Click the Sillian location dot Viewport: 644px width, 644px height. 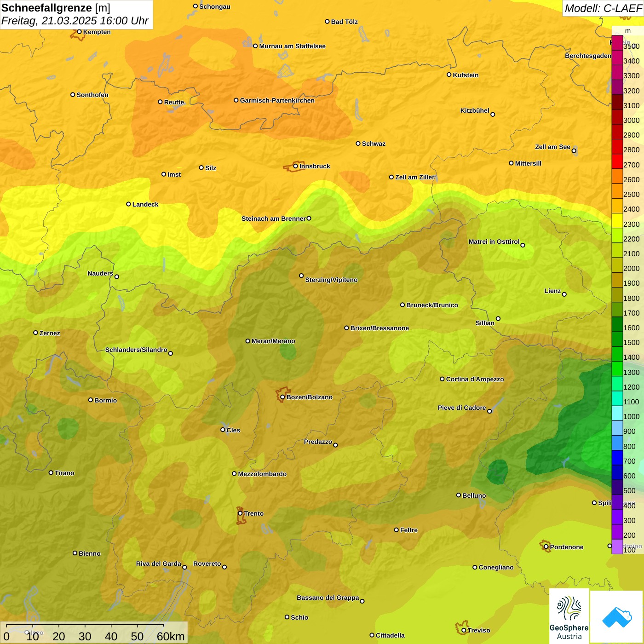[x=498, y=318]
